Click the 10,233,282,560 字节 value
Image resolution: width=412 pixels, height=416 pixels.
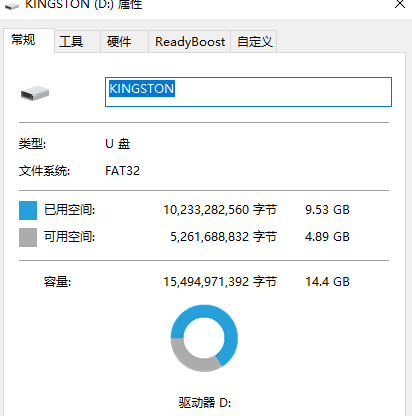click(x=220, y=210)
